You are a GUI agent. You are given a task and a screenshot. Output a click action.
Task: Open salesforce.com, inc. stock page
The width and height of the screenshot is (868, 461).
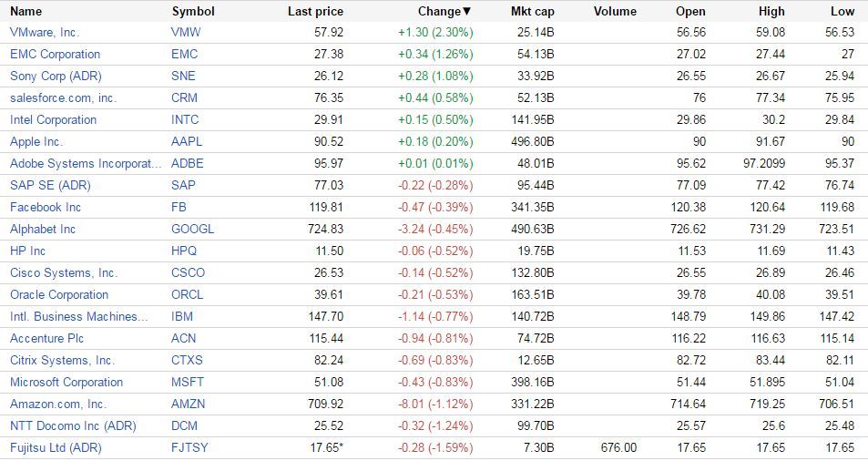(63, 97)
